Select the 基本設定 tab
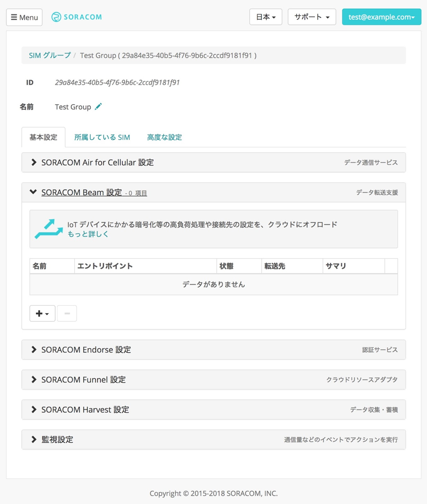Screen dimensions: 427x504 coord(43,137)
